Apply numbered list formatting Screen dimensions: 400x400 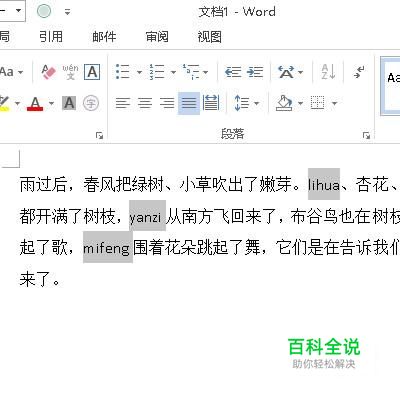[x=157, y=72]
